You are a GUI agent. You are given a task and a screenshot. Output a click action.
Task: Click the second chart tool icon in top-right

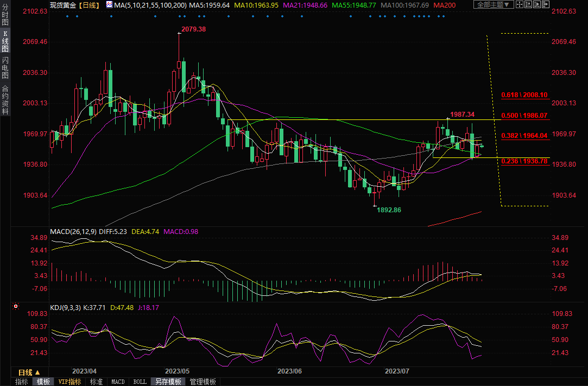(528, 5)
